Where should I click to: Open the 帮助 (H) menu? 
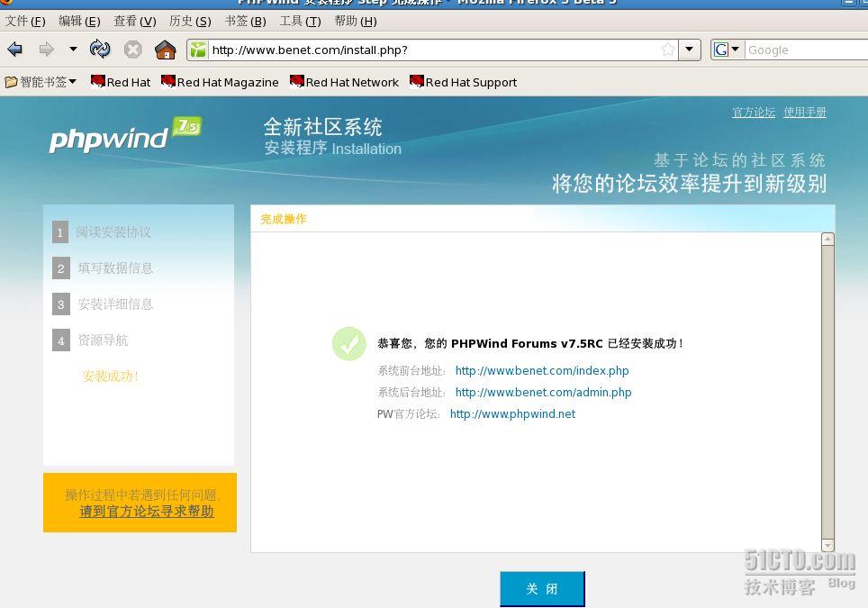(356, 21)
